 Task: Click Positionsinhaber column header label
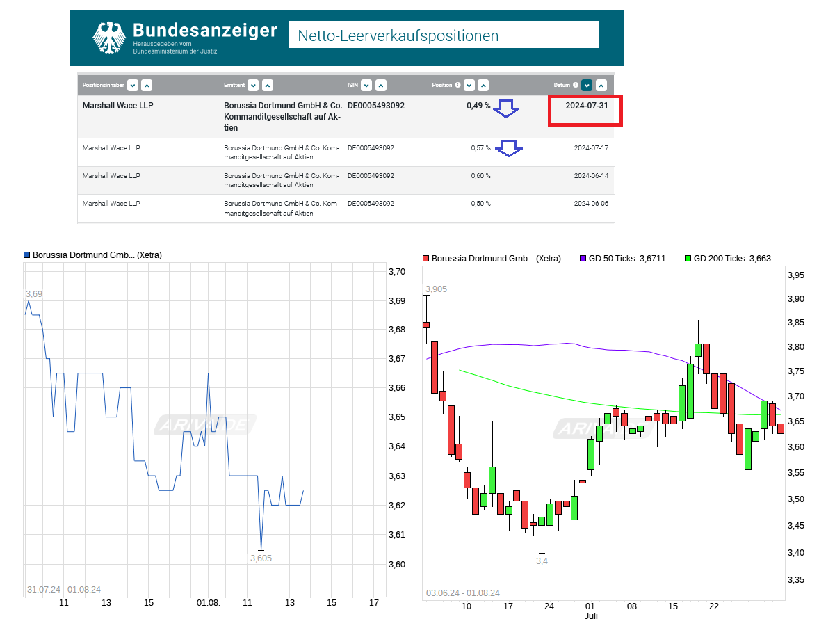pos(104,85)
